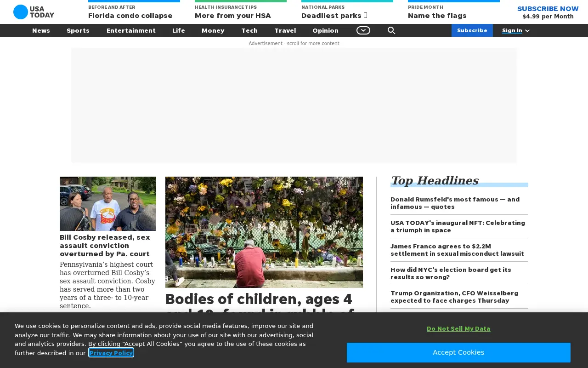Open Name the flags promo link
Viewport: 588px width, 368px height.
click(x=437, y=15)
